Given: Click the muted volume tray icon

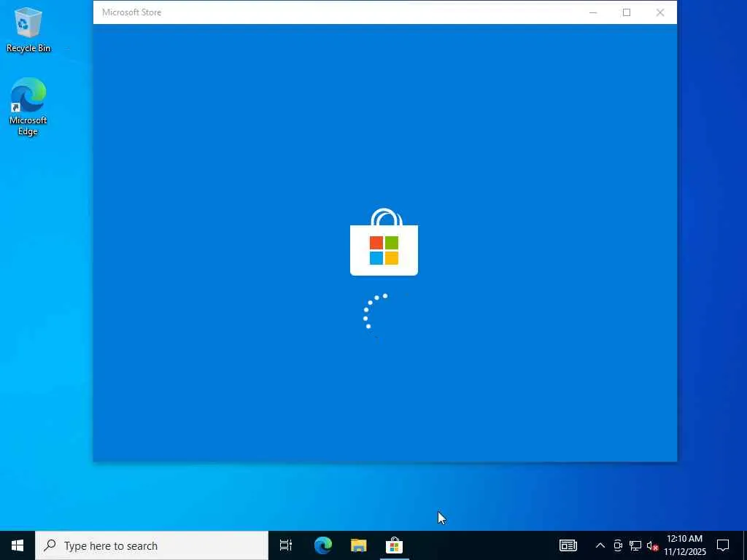Looking at the screenshot, I should (x=653, y=545).
